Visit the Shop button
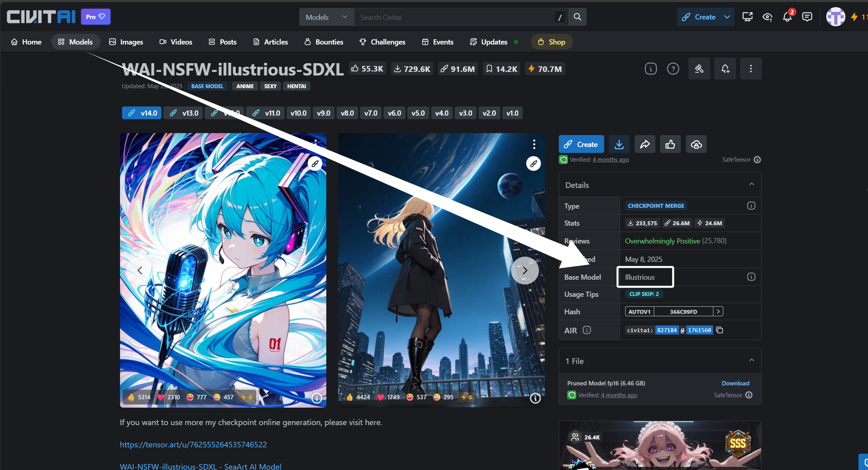The width and height of the screenshot is (868, 470). 552,42
